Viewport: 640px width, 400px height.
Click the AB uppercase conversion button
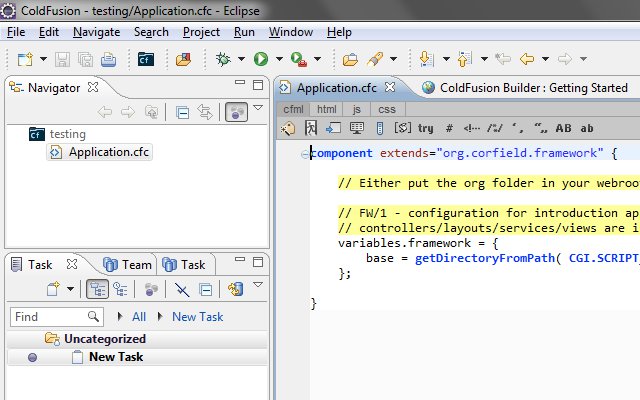[563, 128]
